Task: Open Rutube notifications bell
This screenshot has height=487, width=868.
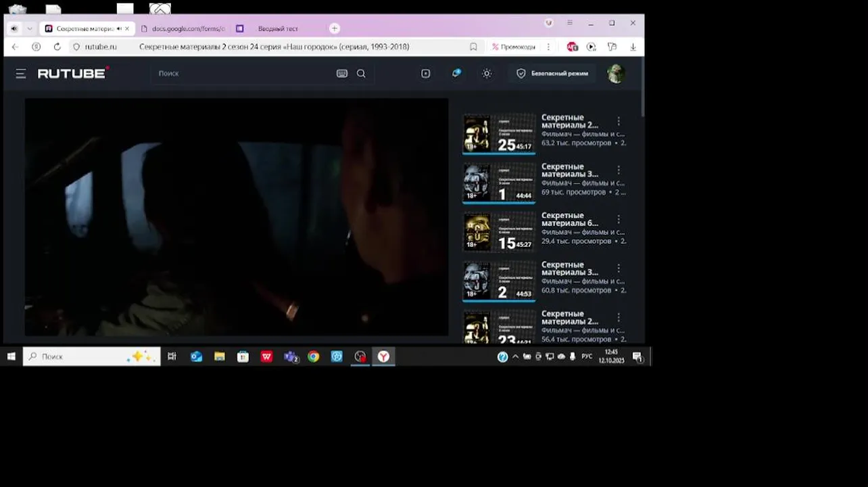Action: [456, 73]
